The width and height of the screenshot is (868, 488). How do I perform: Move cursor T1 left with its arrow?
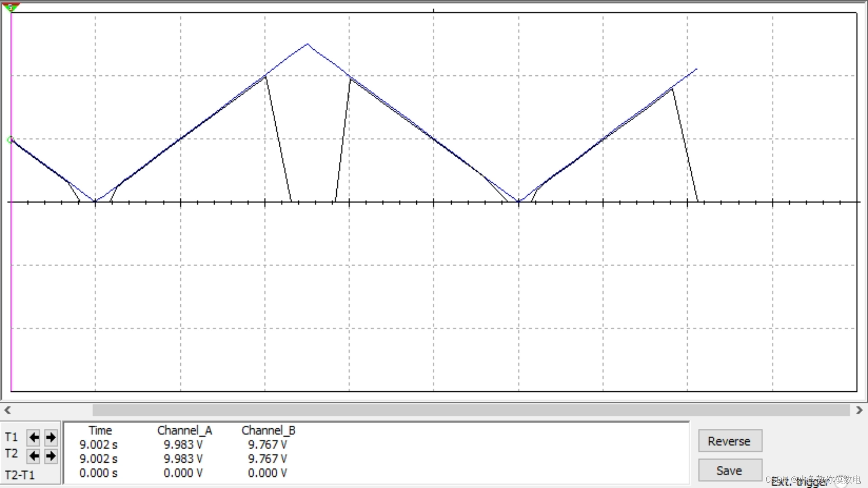coord(33,437)
